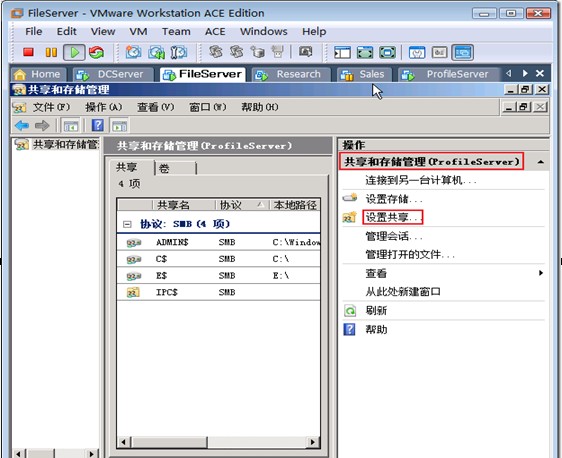
Task: Open the VM menu
Action: pyautogui.click(x=138, y=32)
